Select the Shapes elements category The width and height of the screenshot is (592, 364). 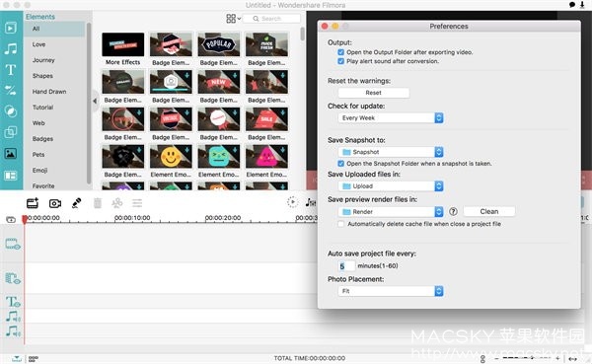42,76
